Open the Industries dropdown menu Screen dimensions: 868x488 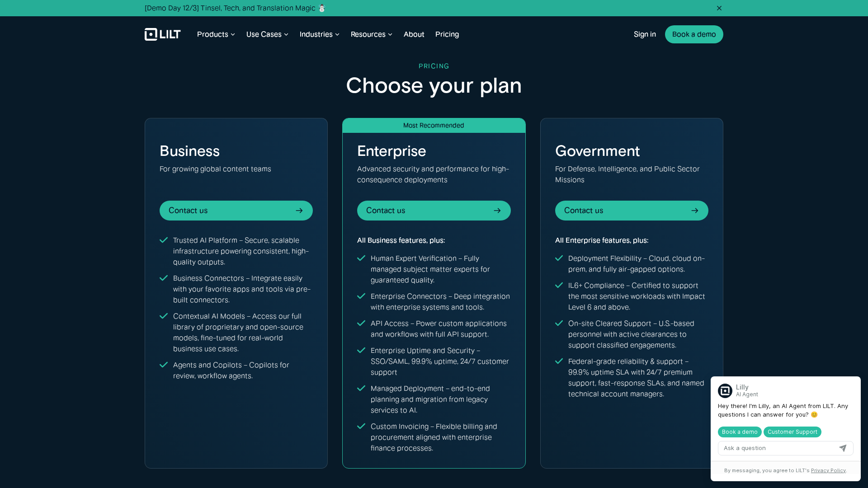tap(319, 34)
